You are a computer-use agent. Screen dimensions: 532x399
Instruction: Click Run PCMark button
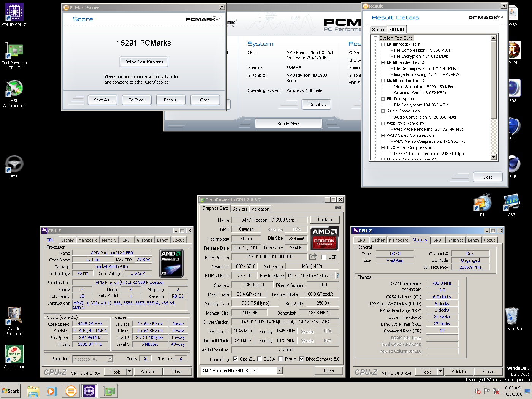point(288,123)
